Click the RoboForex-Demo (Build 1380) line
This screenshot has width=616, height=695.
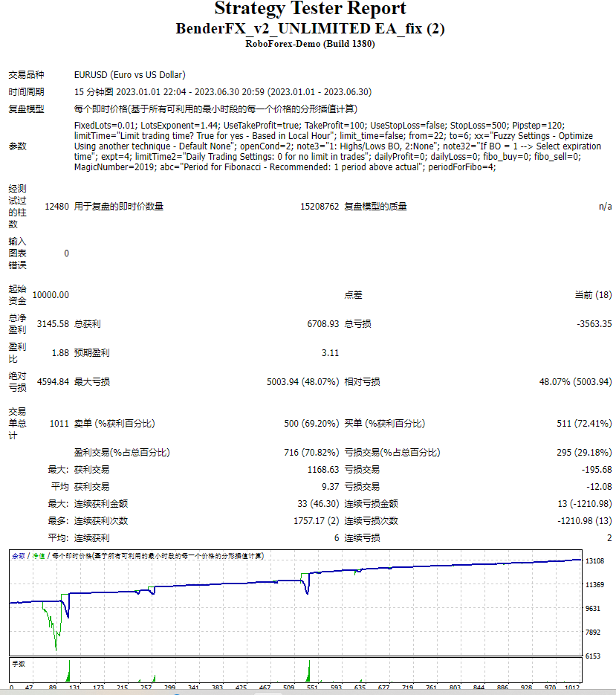(x=310, y=43)
